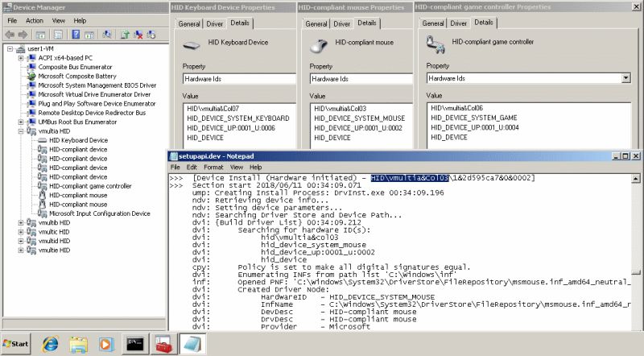Select Composite Bus Enumerator in tree
This screenshot has width=644, height=356.
tap(75, 67)
